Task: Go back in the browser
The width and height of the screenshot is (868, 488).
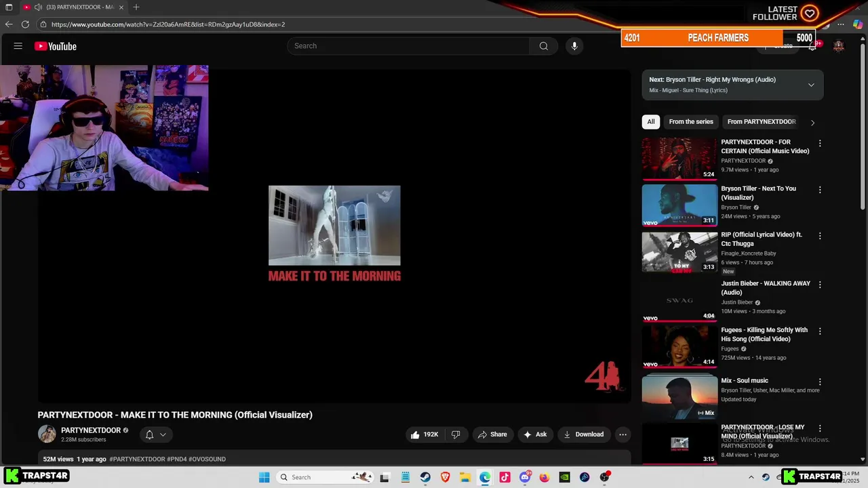Action: pyautogui.click(x=9, y=24)
